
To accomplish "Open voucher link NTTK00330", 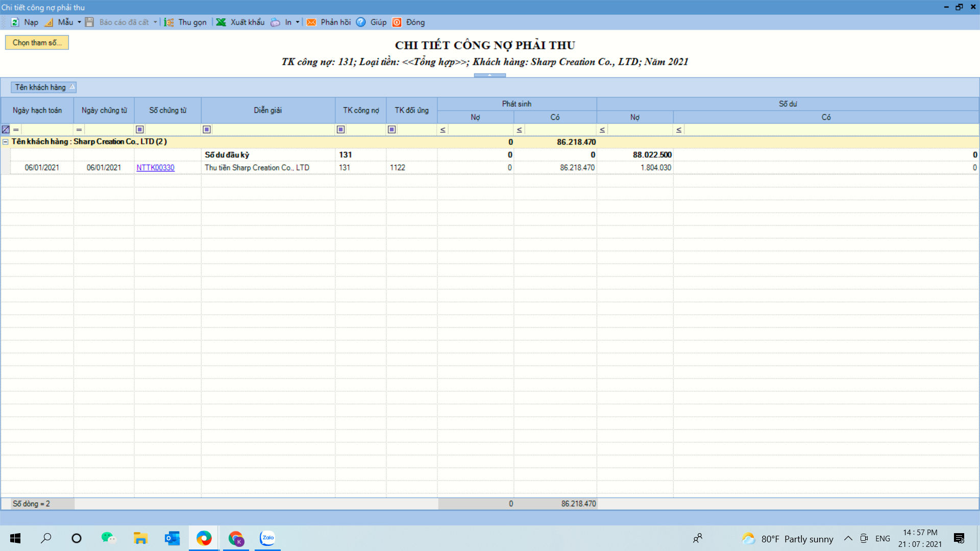I will click(x=155, y=168).
